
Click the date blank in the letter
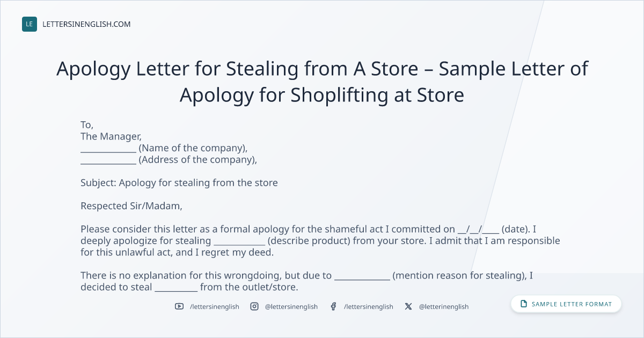(479, 229)
